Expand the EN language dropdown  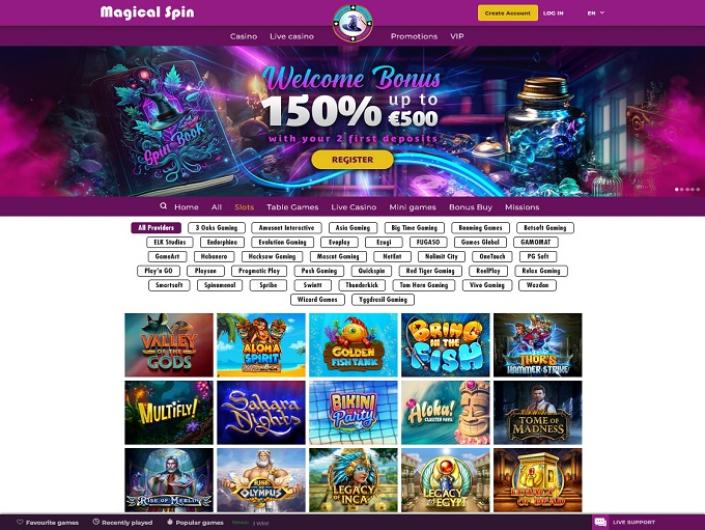596,13
